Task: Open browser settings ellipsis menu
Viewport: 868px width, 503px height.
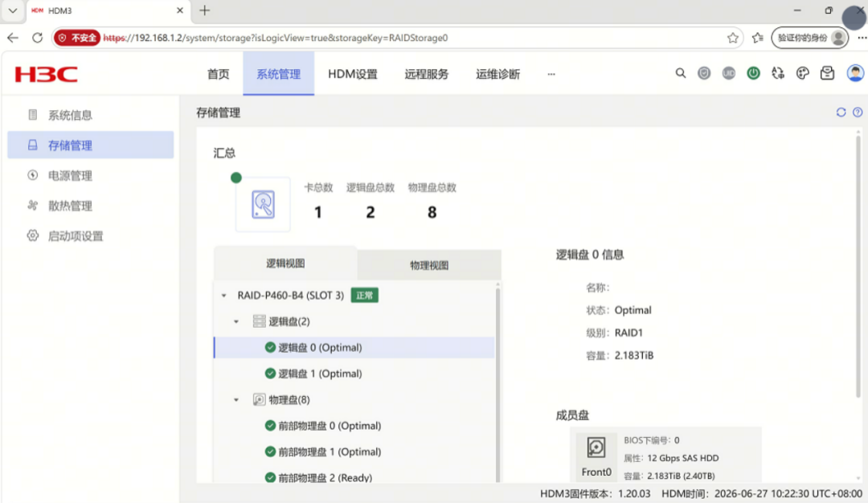Action: click(x=862, y=38)
